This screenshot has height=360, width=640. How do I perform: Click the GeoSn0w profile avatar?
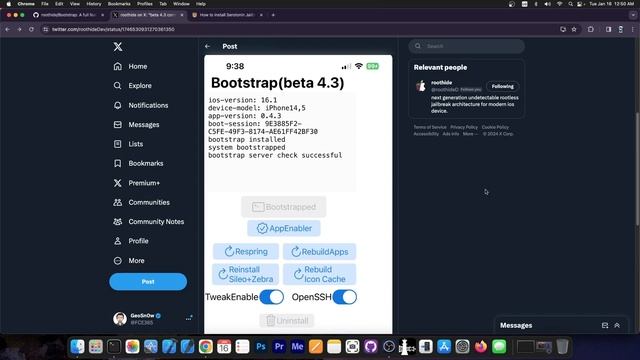[x=120, y=318]
